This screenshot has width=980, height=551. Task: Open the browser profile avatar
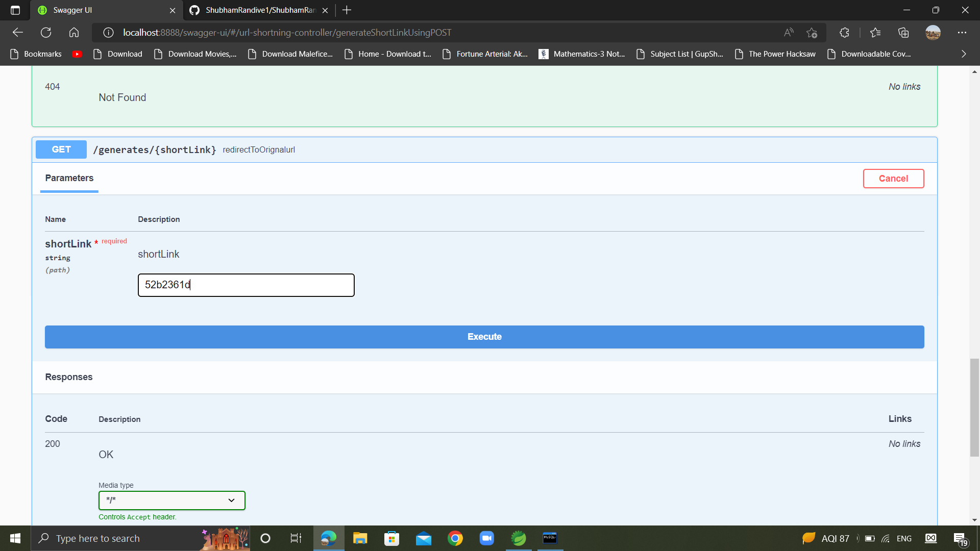point(933,32)
